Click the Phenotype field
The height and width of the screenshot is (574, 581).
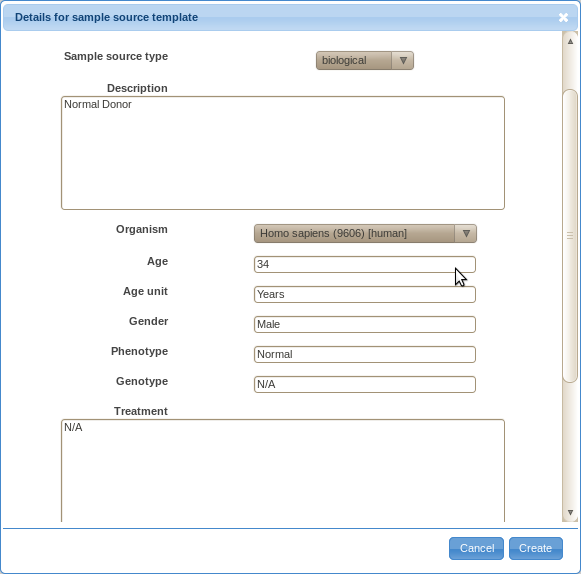click(365, 355)
